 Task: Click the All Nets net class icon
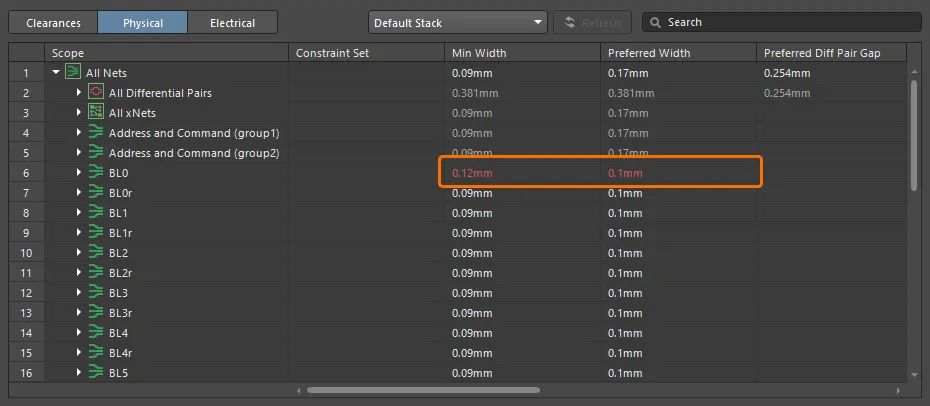tap(73, 72)
